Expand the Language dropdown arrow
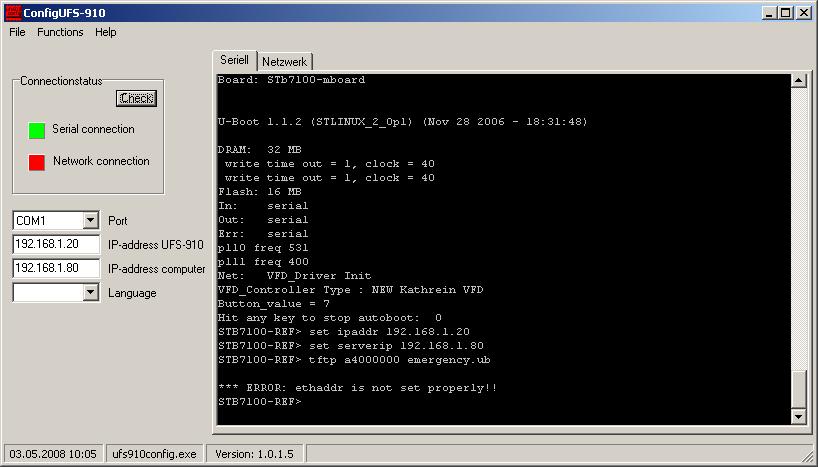 click(x=90, y=292)
